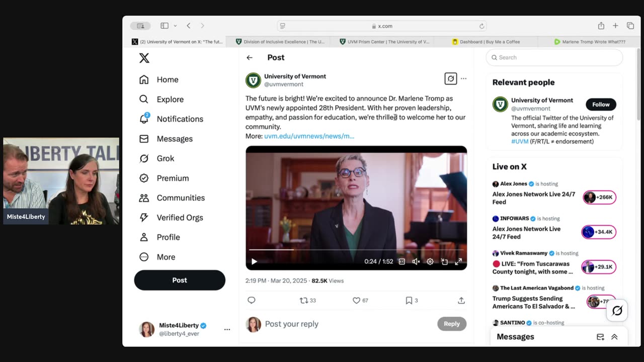Screen dimensions: 644x362
Task: Open the #UVM hashtag link
Action: 520,141
